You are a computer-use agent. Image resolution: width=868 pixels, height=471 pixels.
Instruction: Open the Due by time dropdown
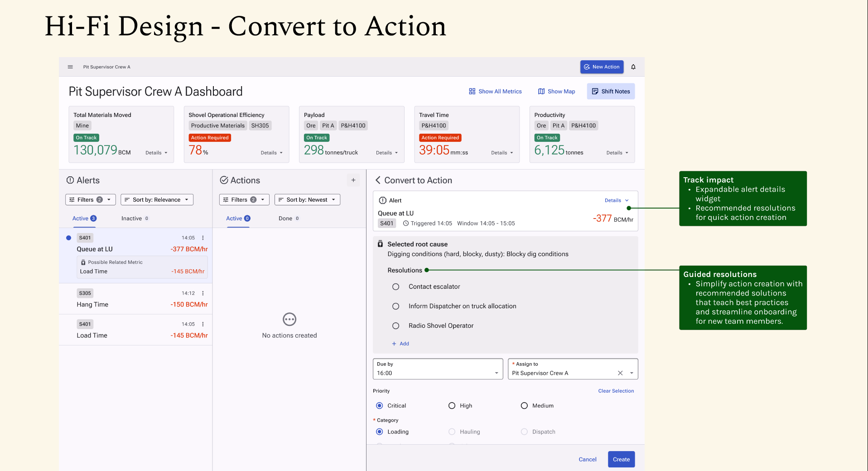click(x=438, y=369)
